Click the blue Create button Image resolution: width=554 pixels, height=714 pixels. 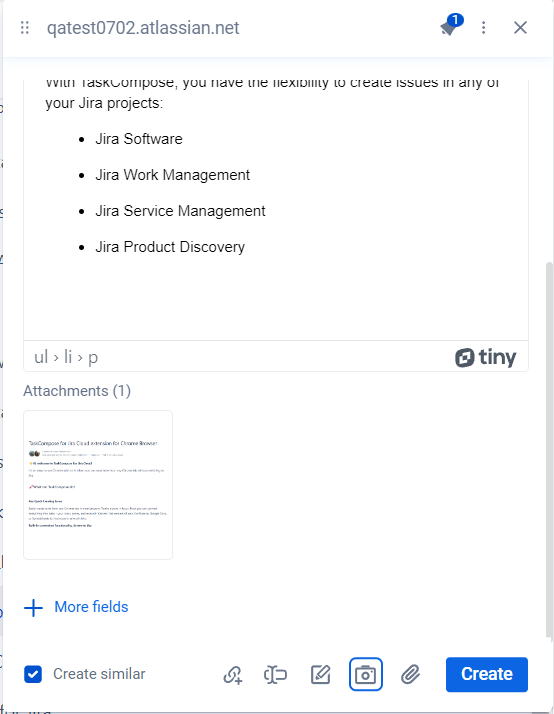(x=487, y=674)
